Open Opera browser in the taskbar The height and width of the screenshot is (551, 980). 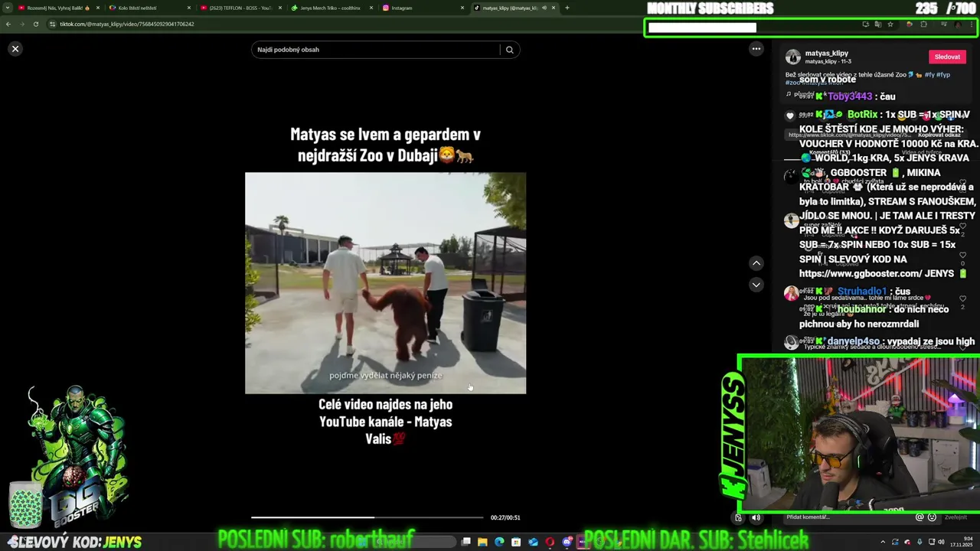(x=550, y=542)
